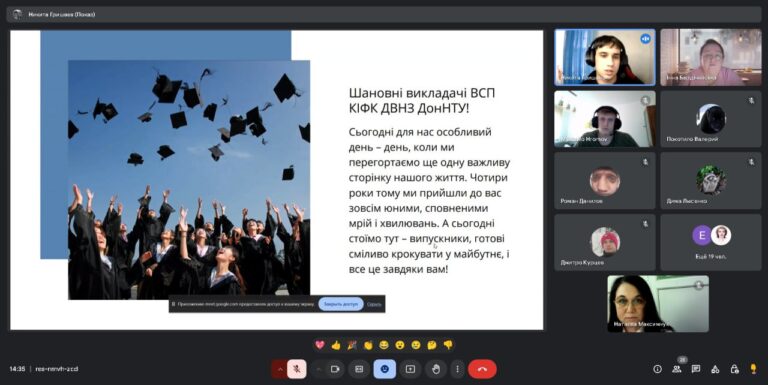Click muted mic icon on Дмитро Курцев tile

click(646, 224)
